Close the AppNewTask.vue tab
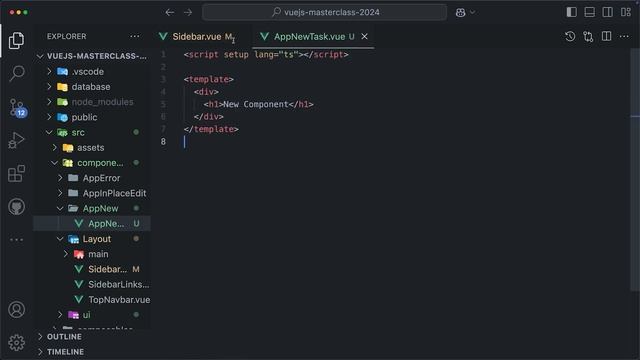The width and height of the screenshot is (640, 360). click(x=364, y=36)
